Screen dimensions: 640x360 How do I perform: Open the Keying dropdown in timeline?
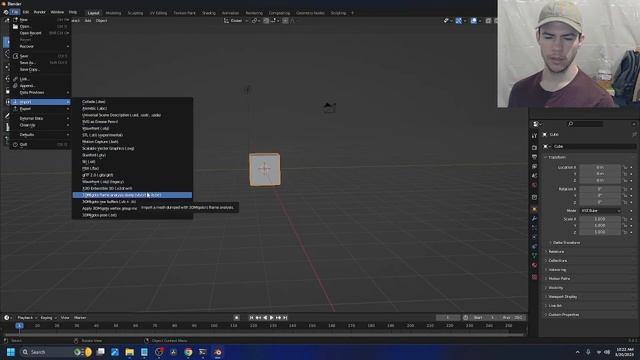tap(48, 318)
